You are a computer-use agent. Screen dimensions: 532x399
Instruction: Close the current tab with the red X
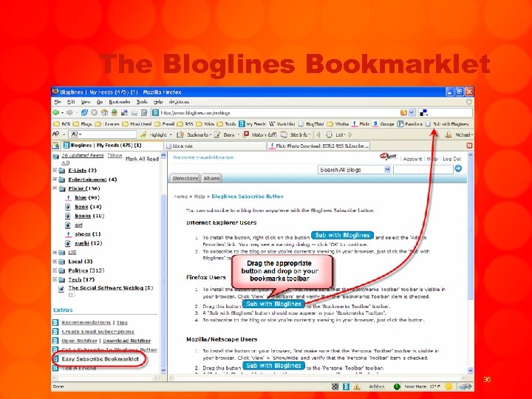click(469, 146)
